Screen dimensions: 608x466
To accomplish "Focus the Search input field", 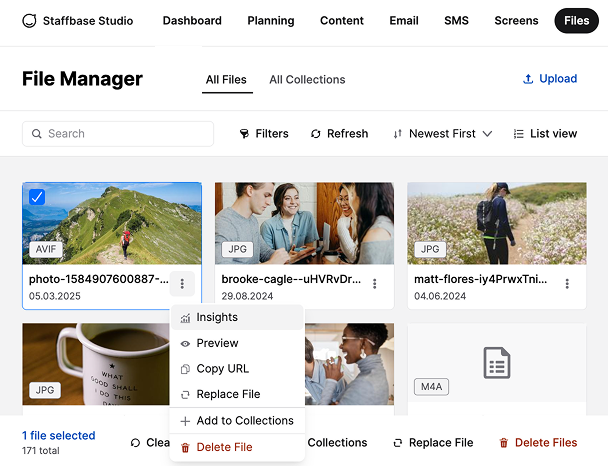I will (118, 134).
